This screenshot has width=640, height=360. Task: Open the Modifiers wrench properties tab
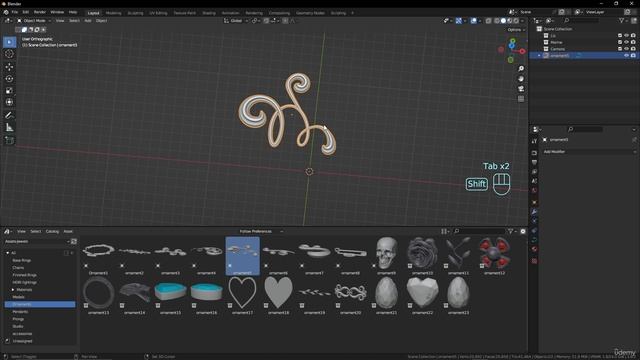pos(534,211)
